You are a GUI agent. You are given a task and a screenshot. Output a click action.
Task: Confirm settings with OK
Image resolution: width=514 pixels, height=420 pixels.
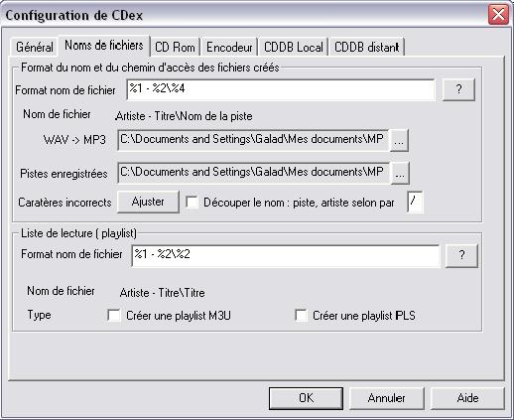pos(306,398)
